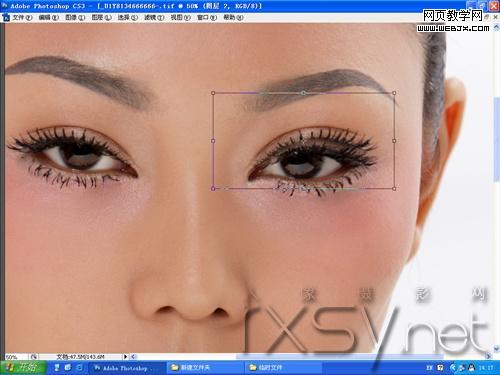Click the taskbar clock

pos(486,368)
